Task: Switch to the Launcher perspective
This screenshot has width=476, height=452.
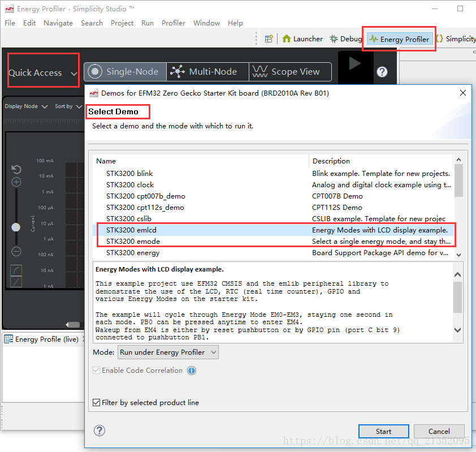Action: coord(302,39)
